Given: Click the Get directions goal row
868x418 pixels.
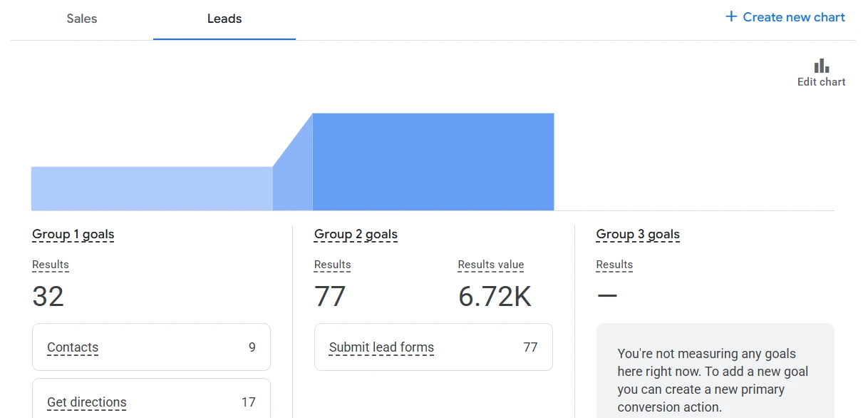Looking at the screenshot, I should pos(151,398).
